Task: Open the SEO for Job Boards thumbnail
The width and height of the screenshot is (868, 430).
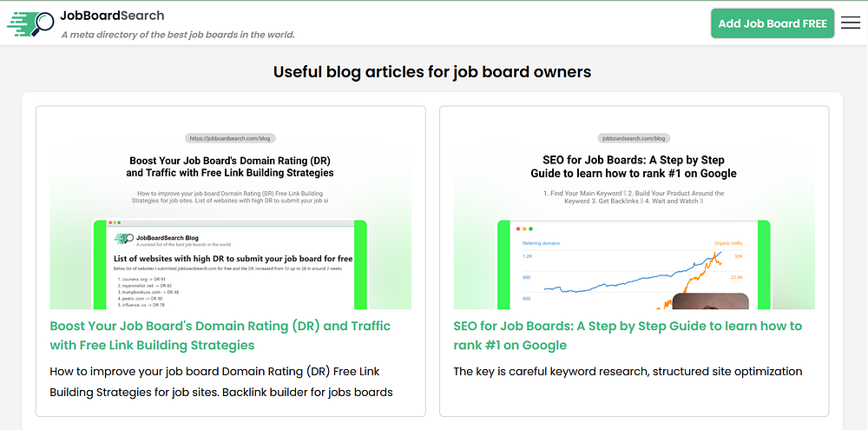Action: click(x=634, y=215)
